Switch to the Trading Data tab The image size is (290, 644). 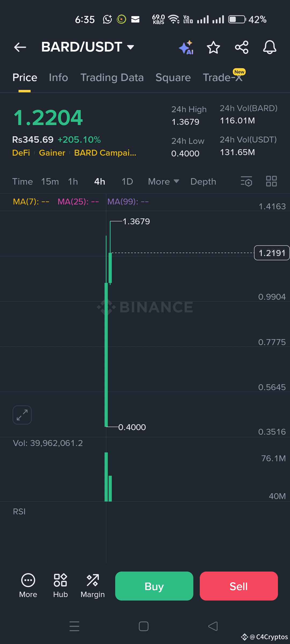point(112,78)
